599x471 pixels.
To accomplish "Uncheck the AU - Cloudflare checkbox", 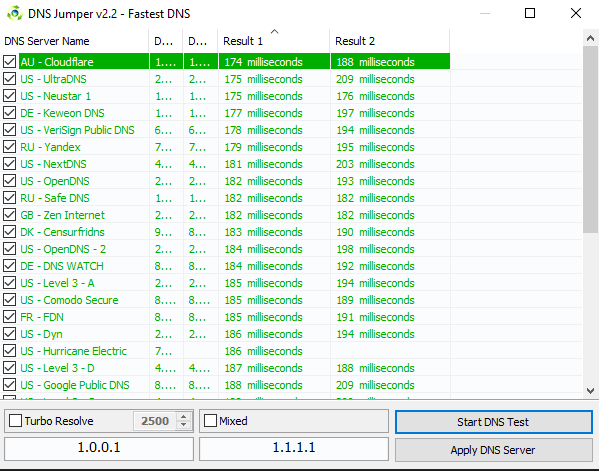I will [10, 62].
